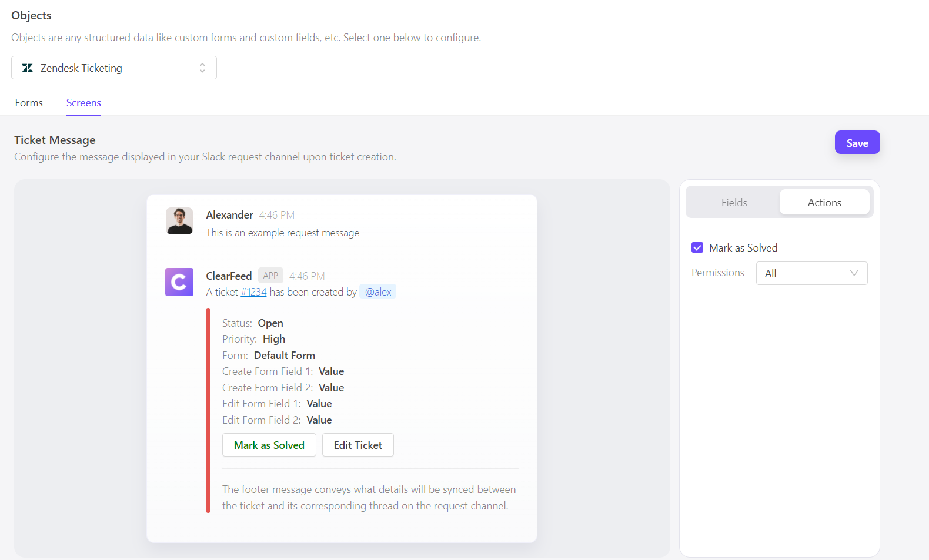Image resolution: width=929 pixels, height=560 pixels.
Task: Uncheck the Mark as Solved checkbox
Action: [x=697, y=248]
